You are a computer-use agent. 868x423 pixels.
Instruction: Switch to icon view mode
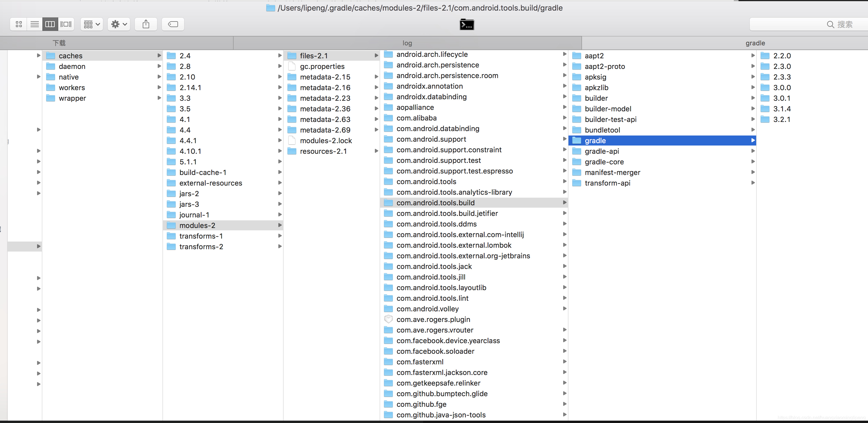coord(19,24)
